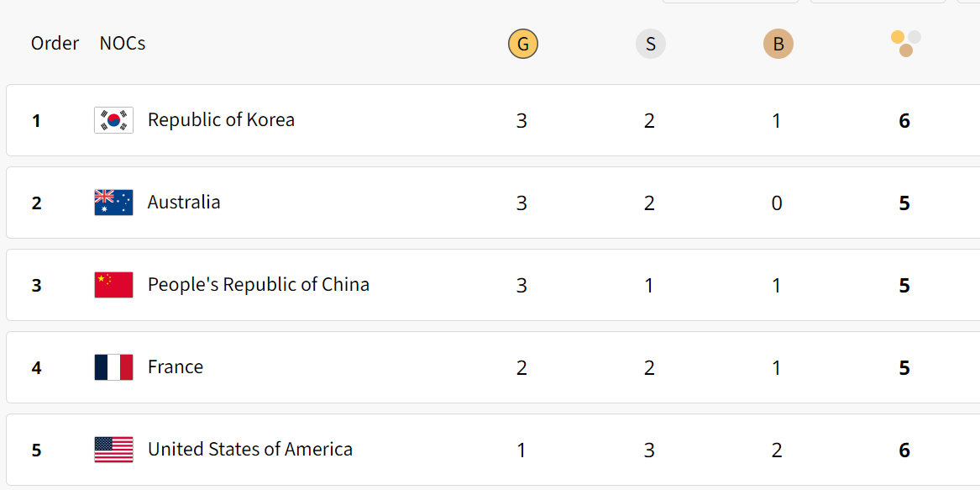Screen dimensions: 980x490
Task: Open People's Republic of China link
Action: [258, 285]
